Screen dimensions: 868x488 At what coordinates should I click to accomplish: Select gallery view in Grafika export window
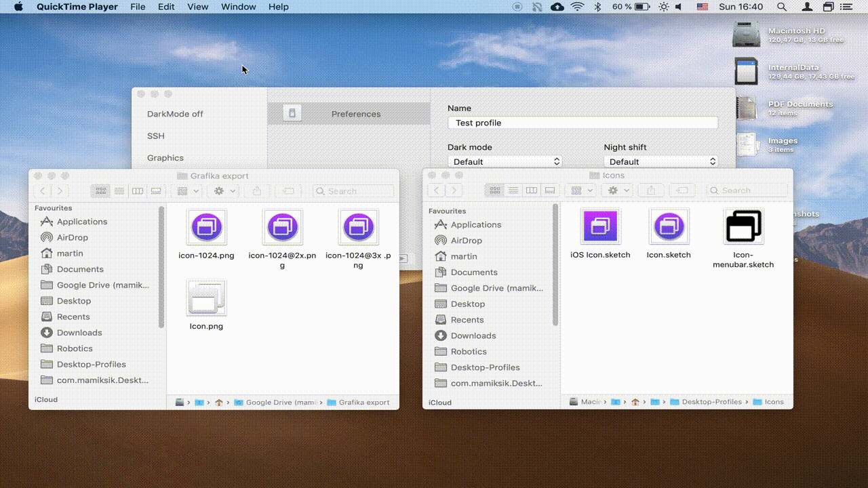tap(156, 191)
